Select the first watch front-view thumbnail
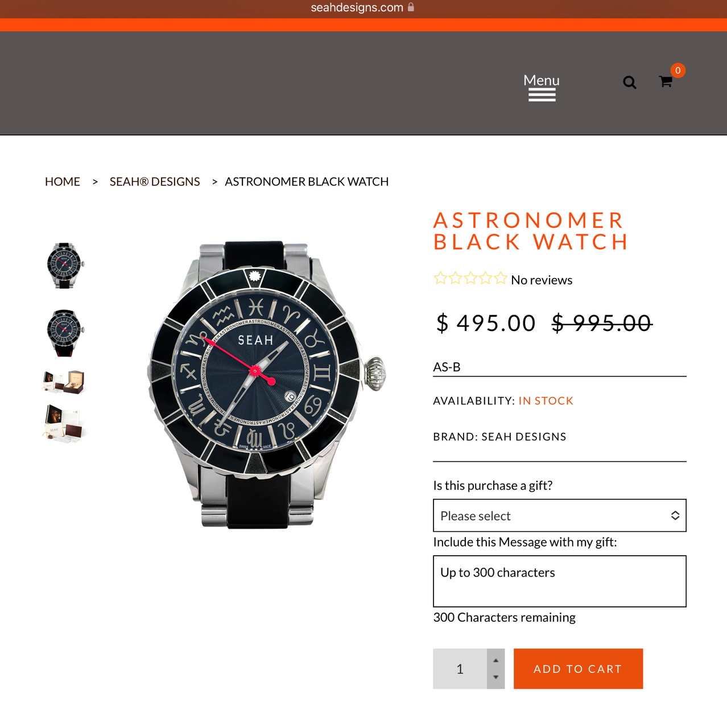727x728 pixels. tap(65, 266)
